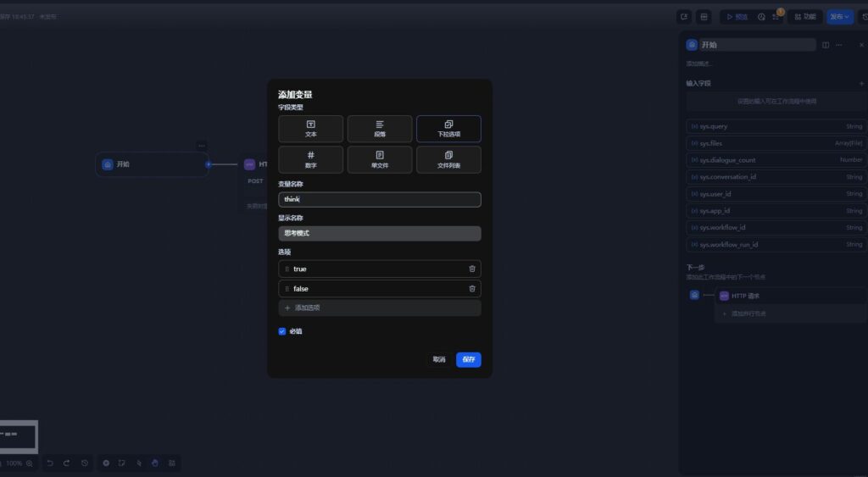Edit the 'true' option text

point(379,269)
